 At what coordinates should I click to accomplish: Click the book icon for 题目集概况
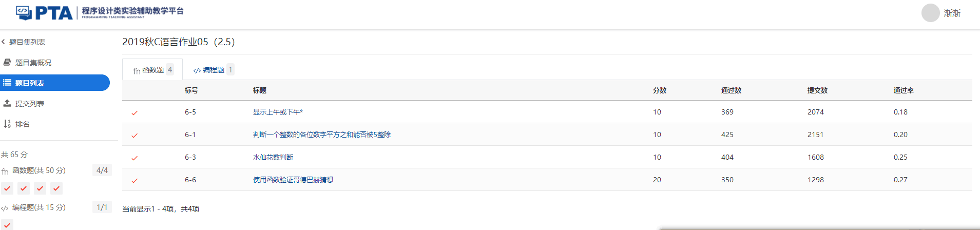tap(7, 62)
